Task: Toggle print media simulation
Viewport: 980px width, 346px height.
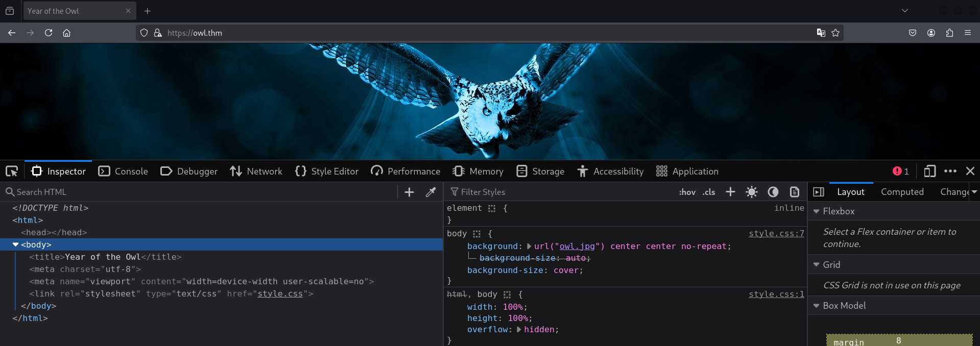Action: (795, 192)
